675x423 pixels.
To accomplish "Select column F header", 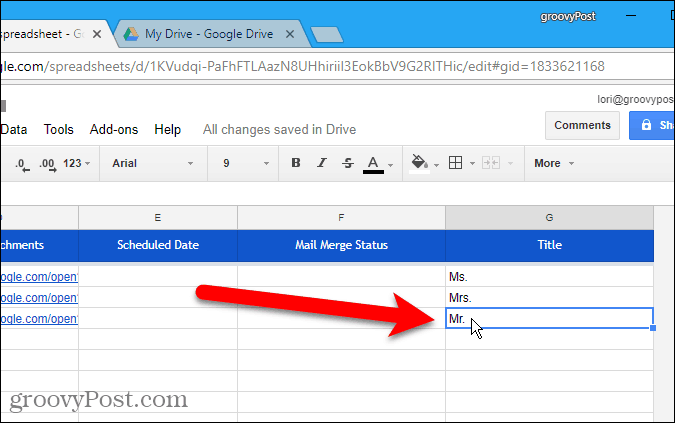I will click(341, 218).
